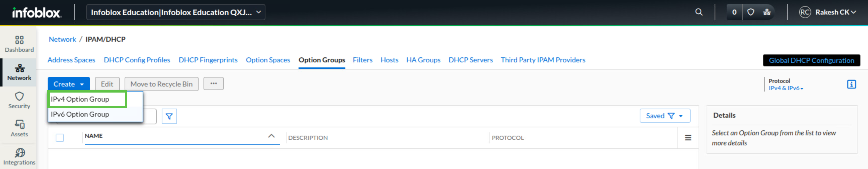Expand the Infoblox Education account dropdown
This screenshot has width=868, height=169.
pyautogui.click(x=176, y=12)
